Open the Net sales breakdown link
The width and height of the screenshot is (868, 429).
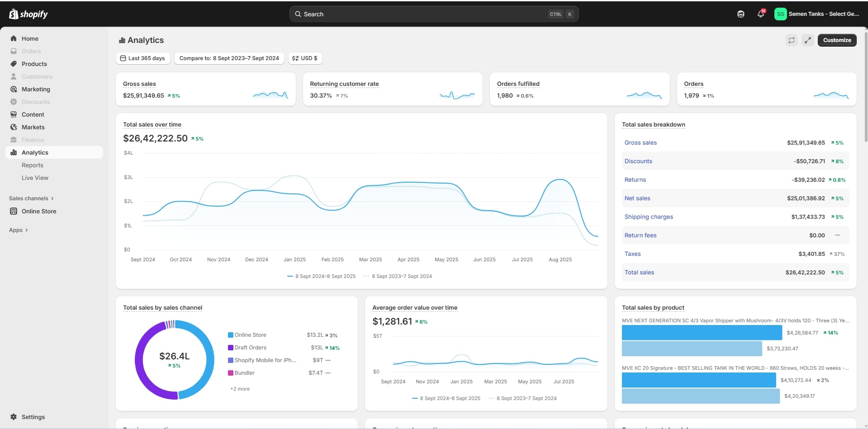[x=637, y=198]
